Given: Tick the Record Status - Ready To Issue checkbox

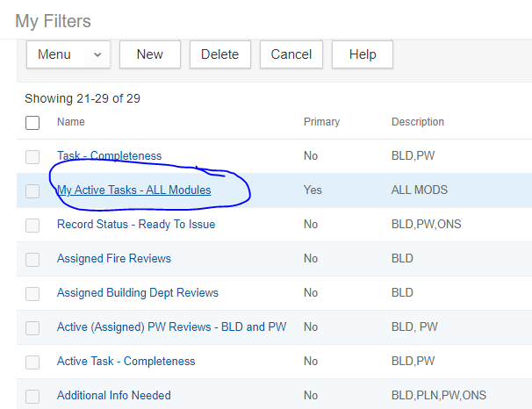Looking at the screenshot, I should [x=32, y=225].
